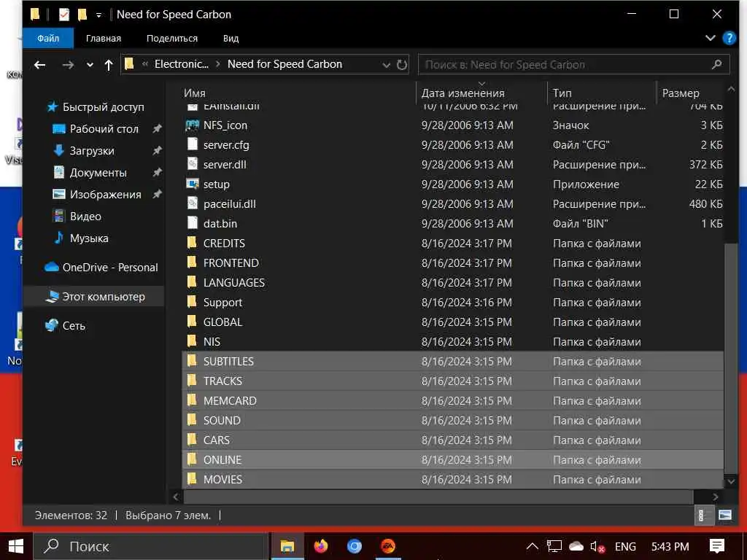
Task: Show hidden system tray icons chevron
Action: (x=532, y=547)
